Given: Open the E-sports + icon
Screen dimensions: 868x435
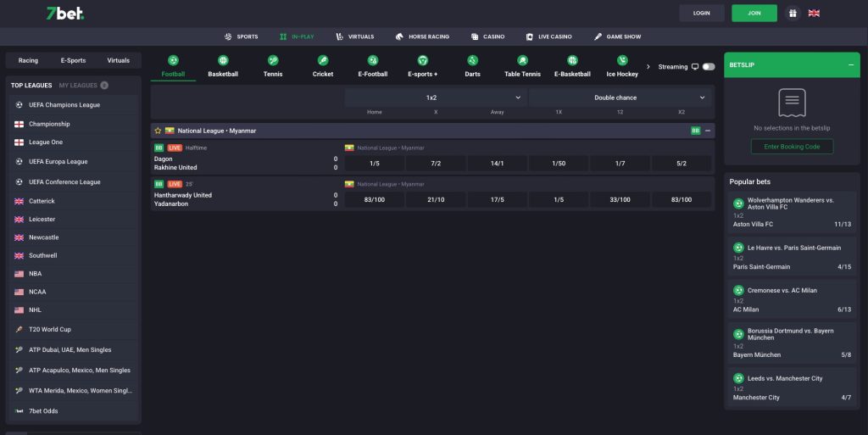Looking at the screenshot, I should click(x=423, y=60).
